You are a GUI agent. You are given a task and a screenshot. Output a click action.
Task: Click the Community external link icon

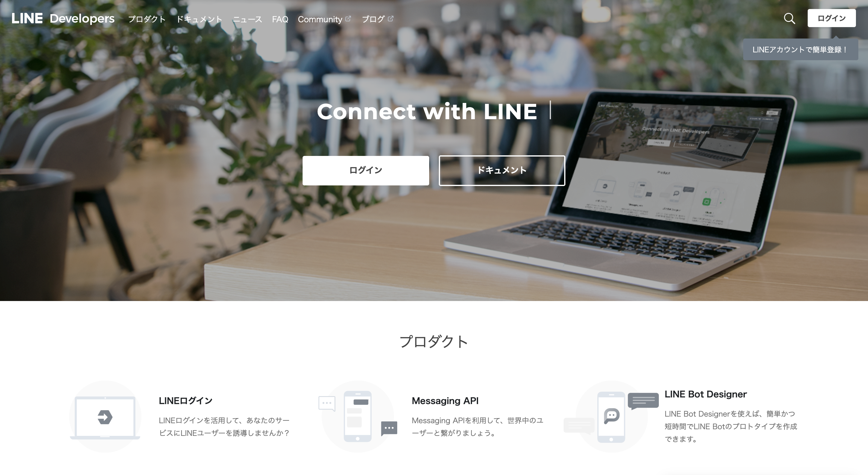[x=349, y=17]
